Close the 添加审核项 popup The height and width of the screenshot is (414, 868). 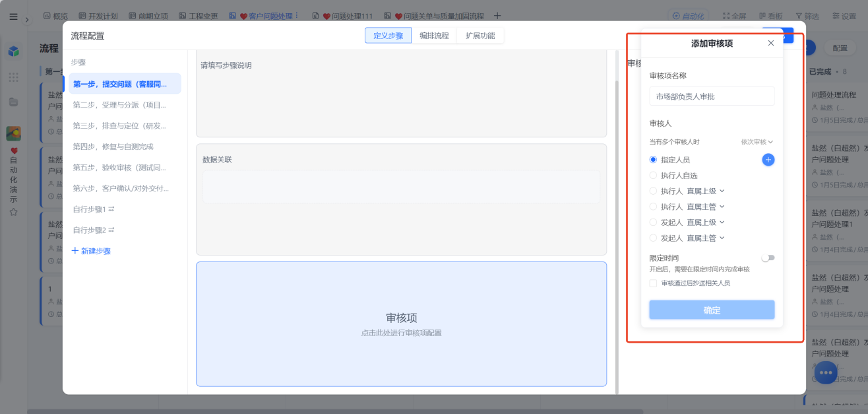[x=770, y=43]
